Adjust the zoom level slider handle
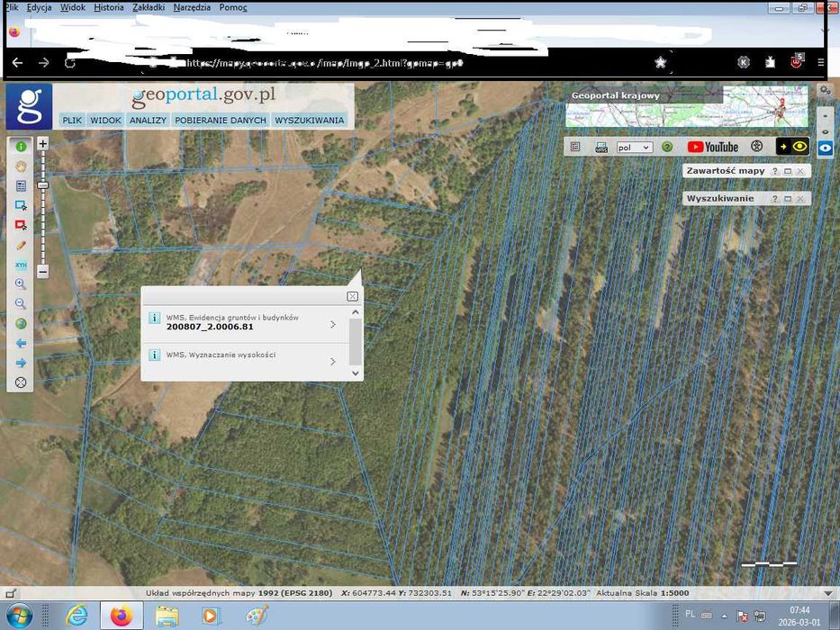Image resolution: width=840 pixels, height=630 pixels. (43, 184)
